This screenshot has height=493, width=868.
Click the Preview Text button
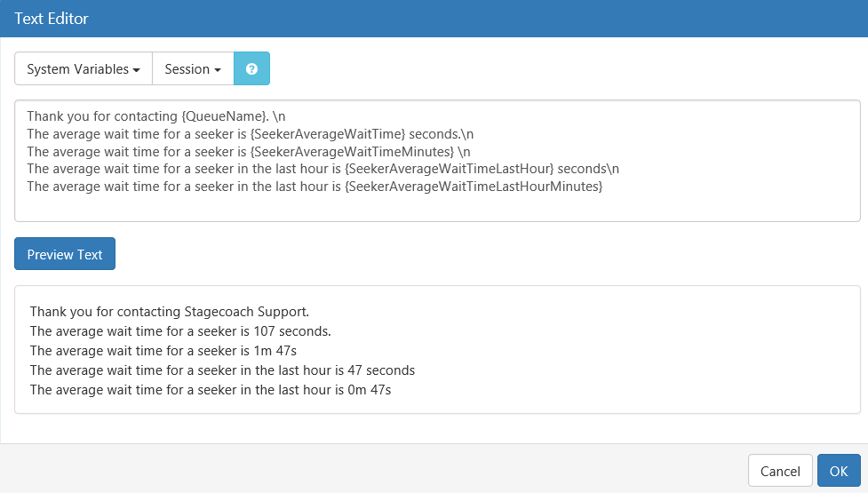pyautogui.click(x=65, y=254)
